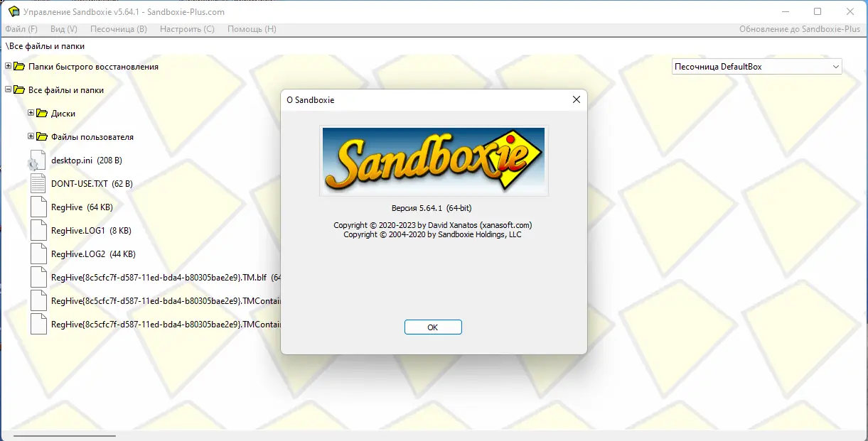Click the Диски folder icon
This screenshot has height=441, width=868.
click(x=42, y=114)
